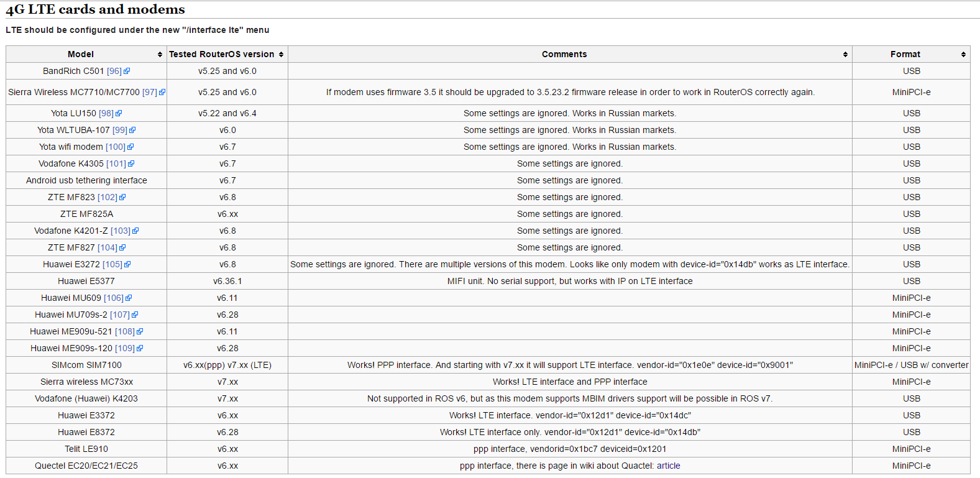The height and width of the screenshot is (478, 980).
Task: Click the '4G LTE cards and modems' heading
Action: point(96,9)
